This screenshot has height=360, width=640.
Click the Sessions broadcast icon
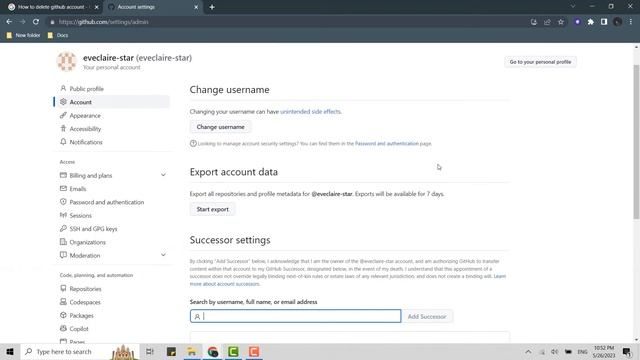tap(63, 215)
